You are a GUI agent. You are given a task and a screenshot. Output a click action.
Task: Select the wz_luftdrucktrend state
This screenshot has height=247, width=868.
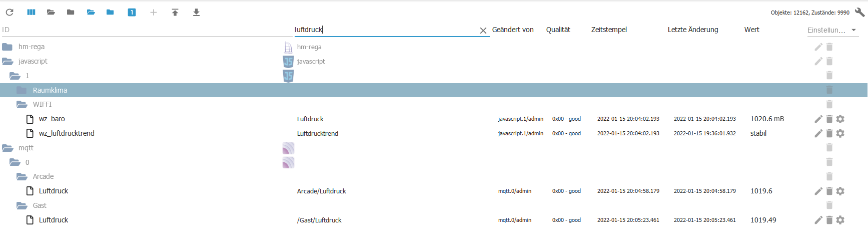tap(67, 133)
